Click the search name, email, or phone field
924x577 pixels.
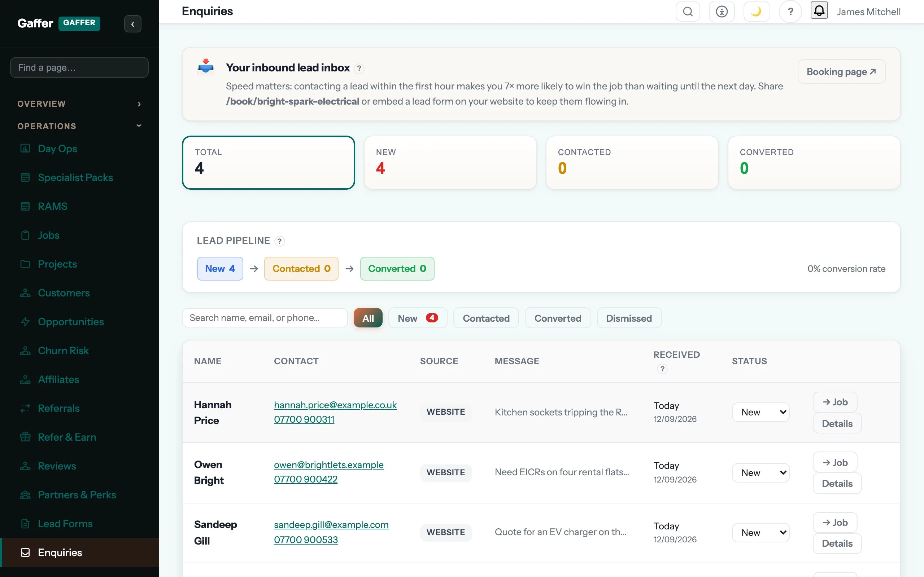coord(265,318)
